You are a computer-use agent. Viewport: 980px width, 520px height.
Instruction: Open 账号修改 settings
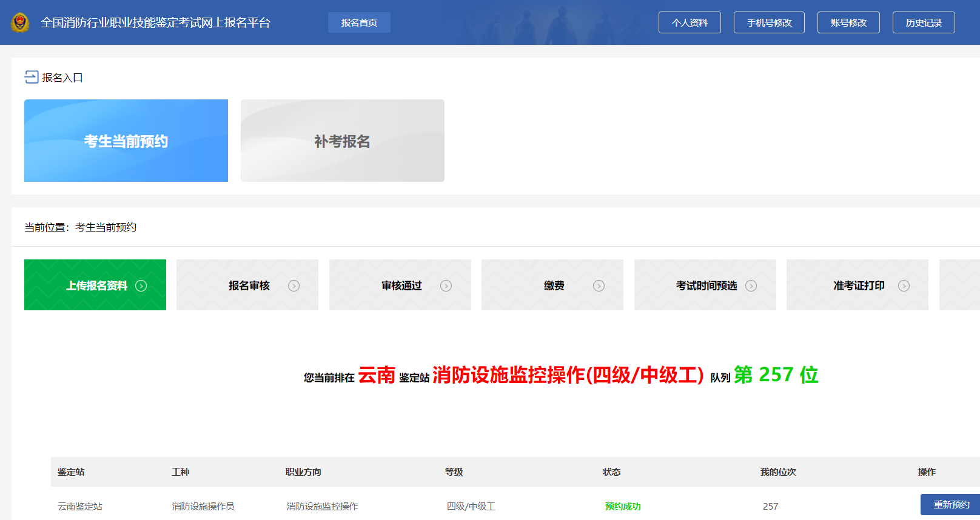(848, 22)
